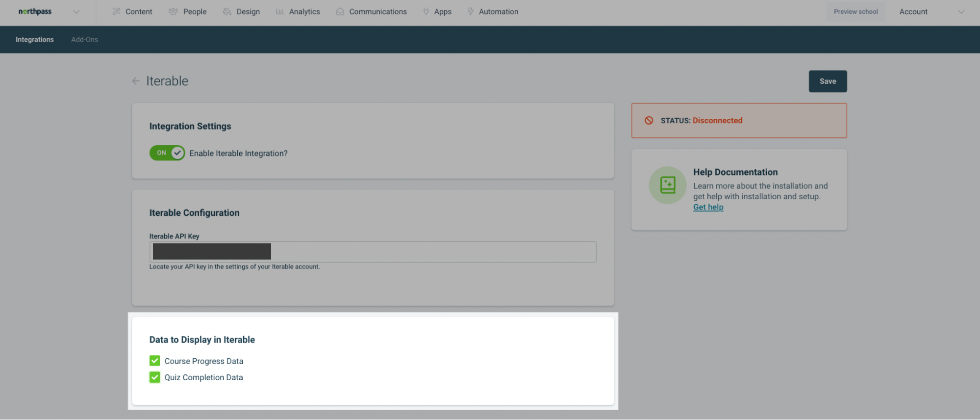The height and width of the screenshot is (420, 980).
Task: Expand the northpass school dropdown chevron
Action: (76, 12)
